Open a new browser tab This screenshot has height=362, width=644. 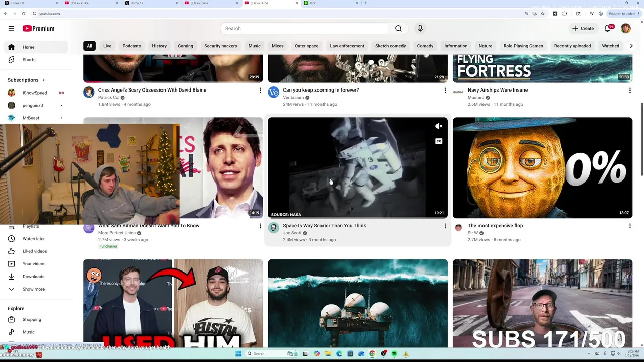365,3
